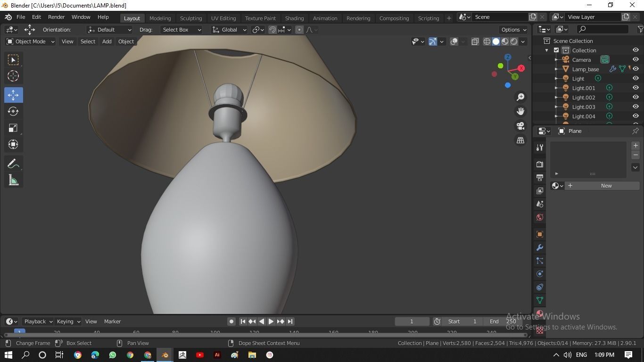Click the outliner search field

(603, 29)
